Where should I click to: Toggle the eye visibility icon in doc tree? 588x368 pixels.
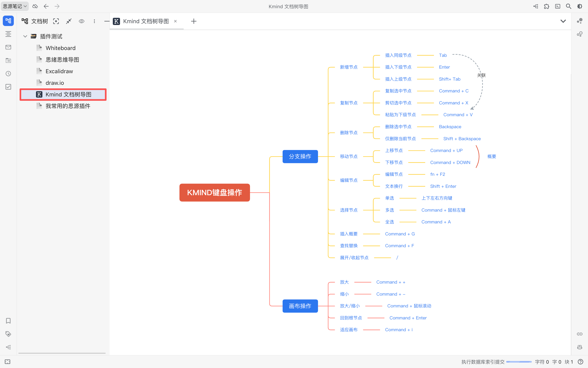82,21
